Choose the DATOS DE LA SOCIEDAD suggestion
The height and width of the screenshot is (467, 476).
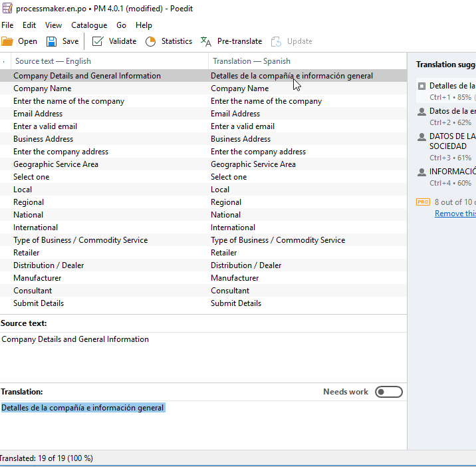(x=449, y=141)
